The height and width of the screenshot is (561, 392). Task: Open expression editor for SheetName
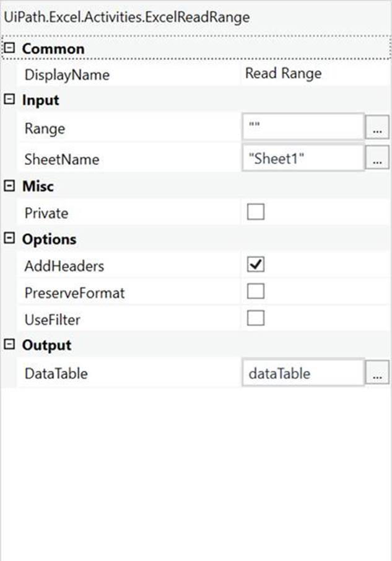378,159
